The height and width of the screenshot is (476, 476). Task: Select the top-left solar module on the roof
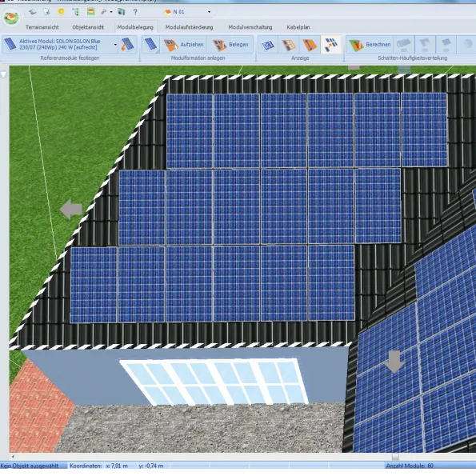[x=190, y=131]
